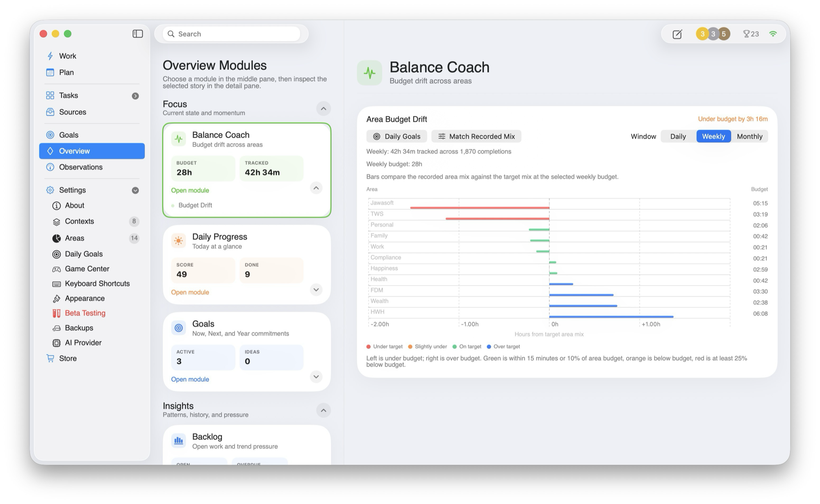Select Overview in the sidebar
This screenshot has width=820, height=504.
coord(92,151)
